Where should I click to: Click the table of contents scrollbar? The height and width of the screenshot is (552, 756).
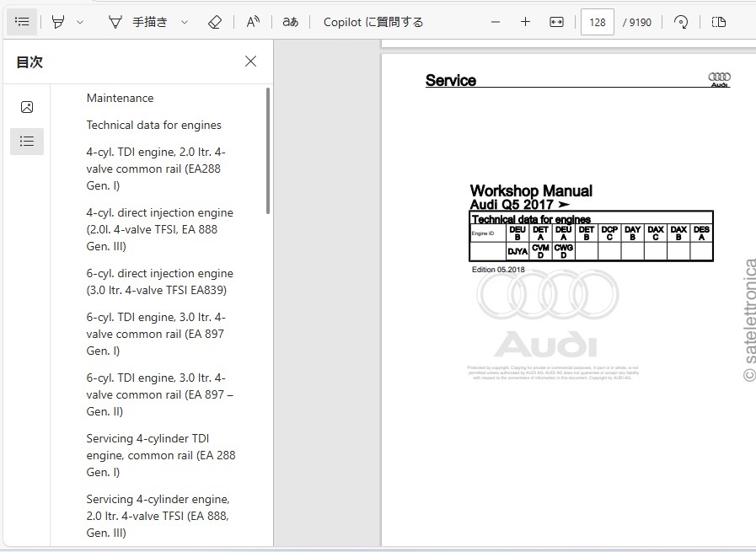click(268, 151)
